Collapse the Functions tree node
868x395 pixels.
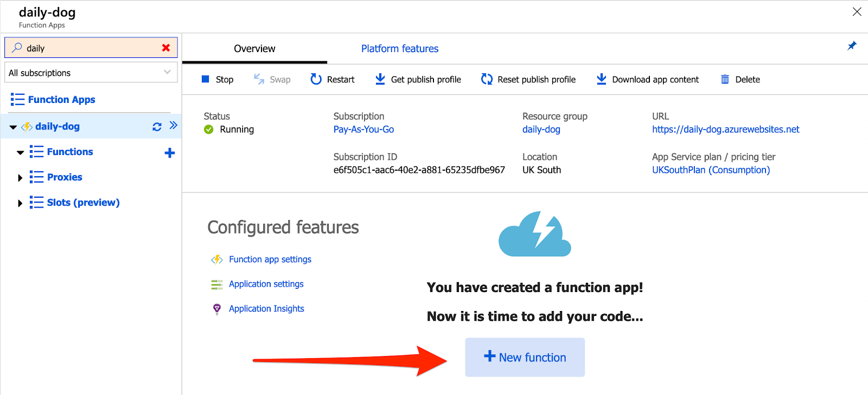20,152
